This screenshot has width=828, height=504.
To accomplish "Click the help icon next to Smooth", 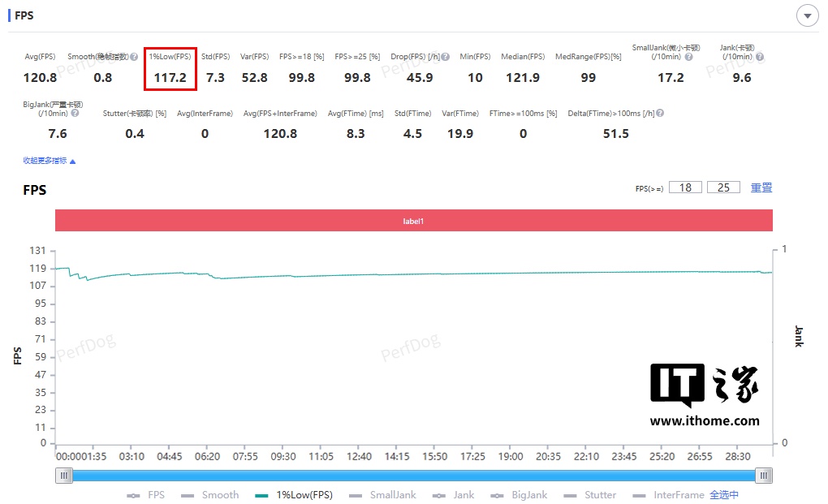I will pos(134,57).
